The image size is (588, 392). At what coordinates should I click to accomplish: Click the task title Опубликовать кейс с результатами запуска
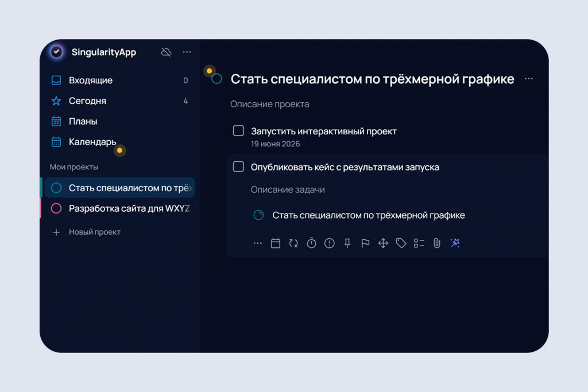tap(345, 167)
